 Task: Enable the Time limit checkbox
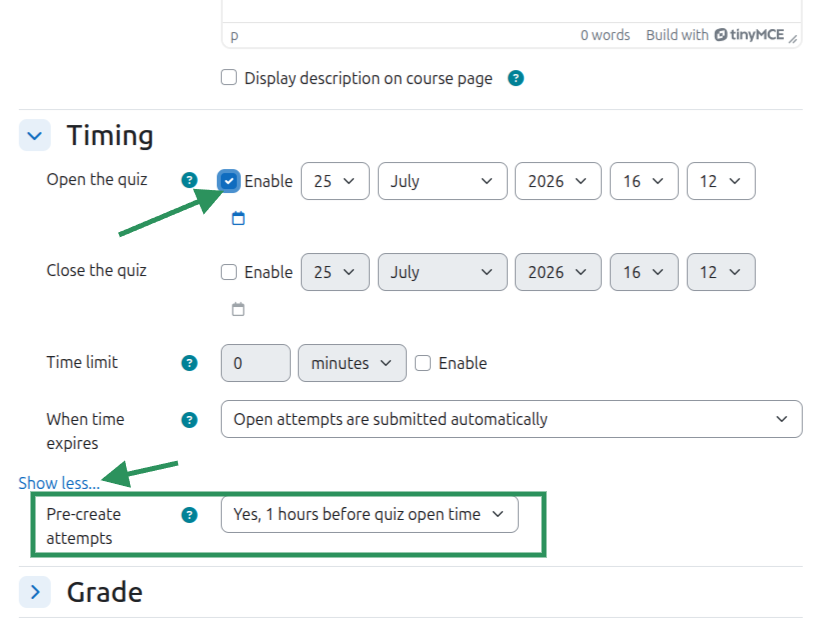click(x=423, y=363)
